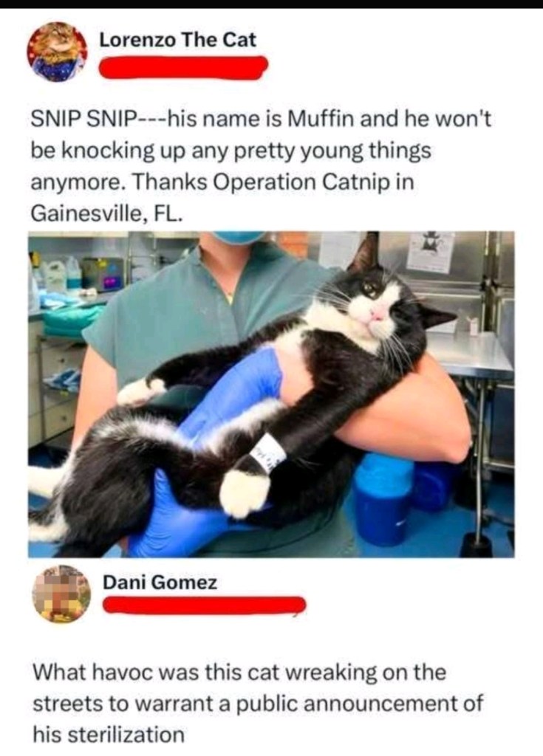Click Dani Gomez's reply text about havoc
Screen dimensions: 543x756
pyautogui.click(x=257, y=704)
